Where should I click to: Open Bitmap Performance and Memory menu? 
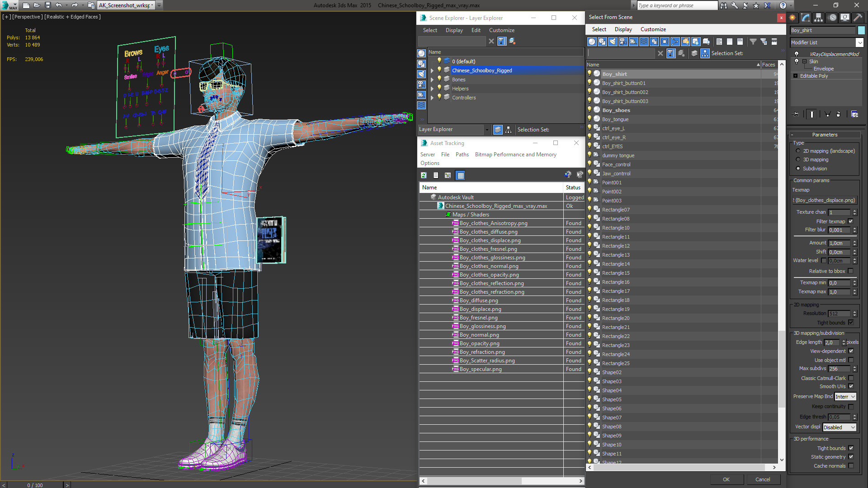point(515,155)
